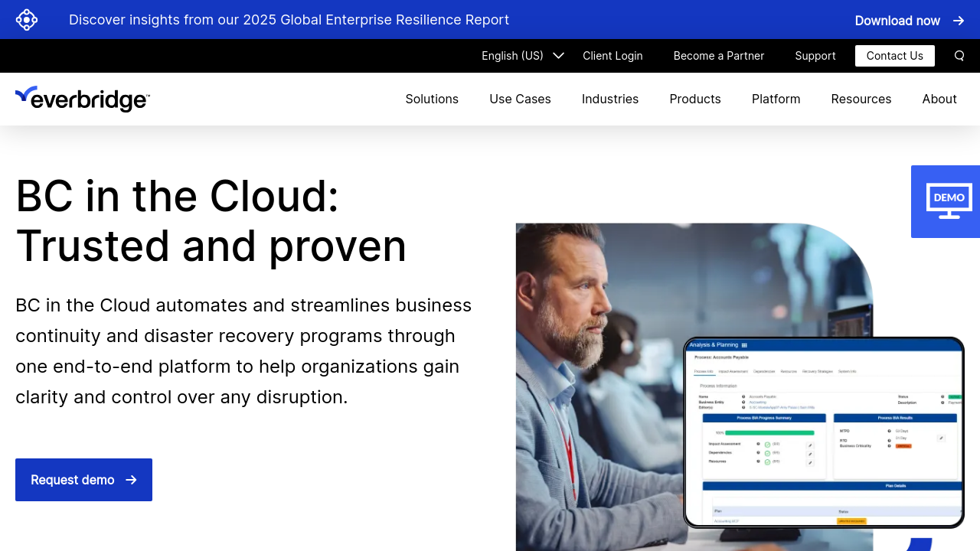The height and width of the screenshot is (551, 980).
Task: Follow the Become a Partner link
Action: coord(718,56)
